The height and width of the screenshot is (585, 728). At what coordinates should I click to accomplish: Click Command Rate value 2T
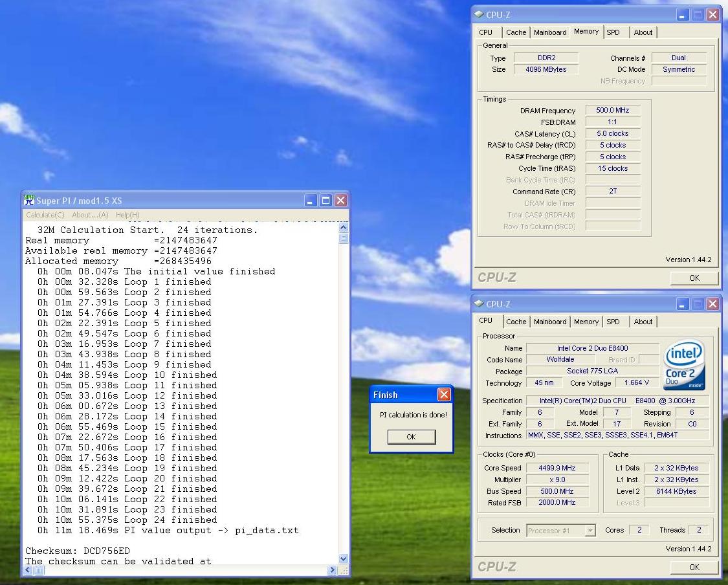(x=613, y=192)
